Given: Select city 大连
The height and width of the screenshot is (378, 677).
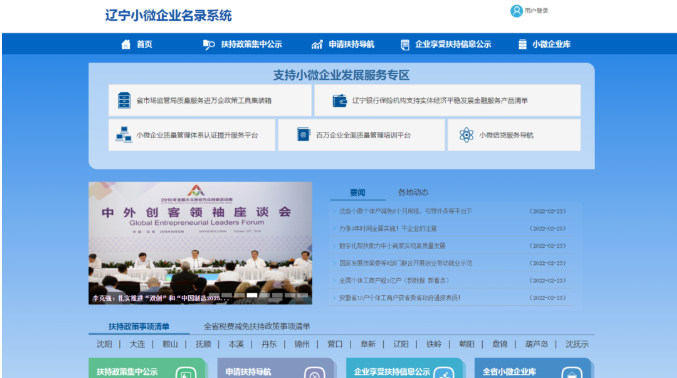Looking at the screenshot, I should 137,344.
